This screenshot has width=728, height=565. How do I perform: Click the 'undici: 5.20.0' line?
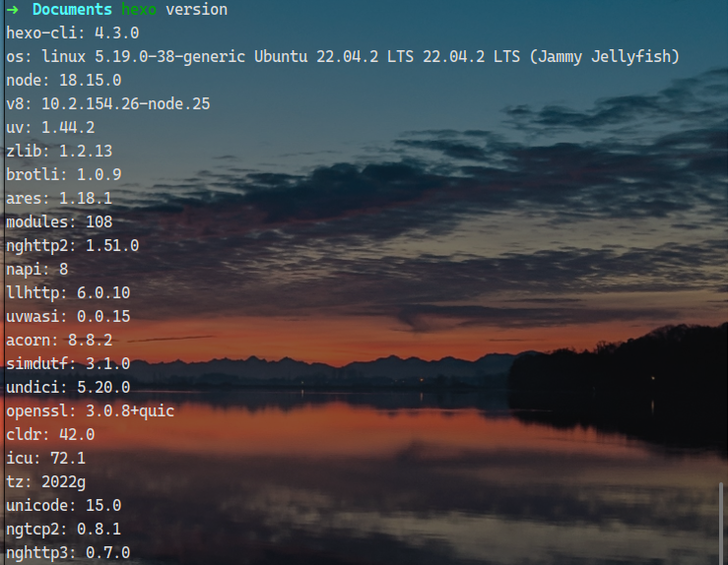click(68, 387)
